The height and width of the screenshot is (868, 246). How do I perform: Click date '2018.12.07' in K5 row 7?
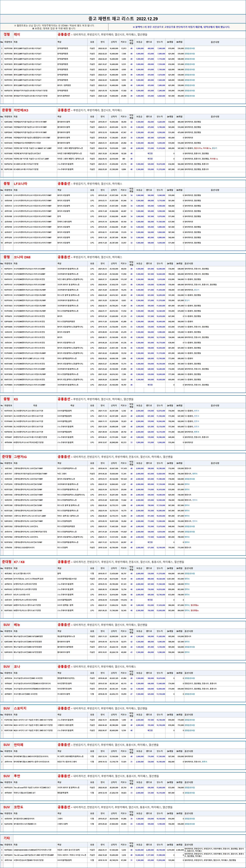(x=102, y=442)
